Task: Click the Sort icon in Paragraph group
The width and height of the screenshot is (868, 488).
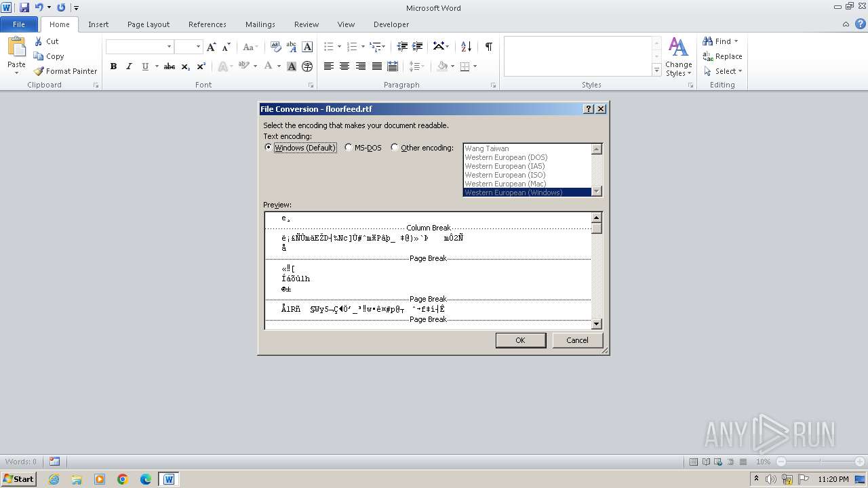Action: tap(466, 47)
